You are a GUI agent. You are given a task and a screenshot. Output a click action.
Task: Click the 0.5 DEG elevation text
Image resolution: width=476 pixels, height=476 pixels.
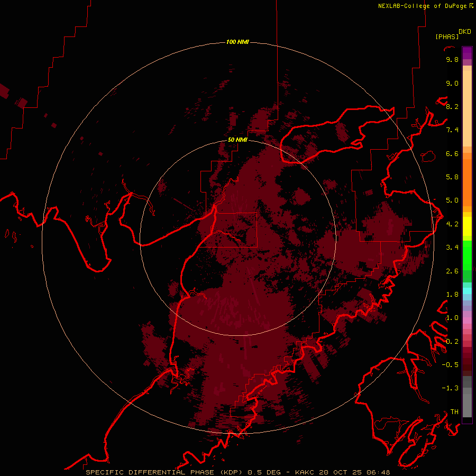point(263,472)
